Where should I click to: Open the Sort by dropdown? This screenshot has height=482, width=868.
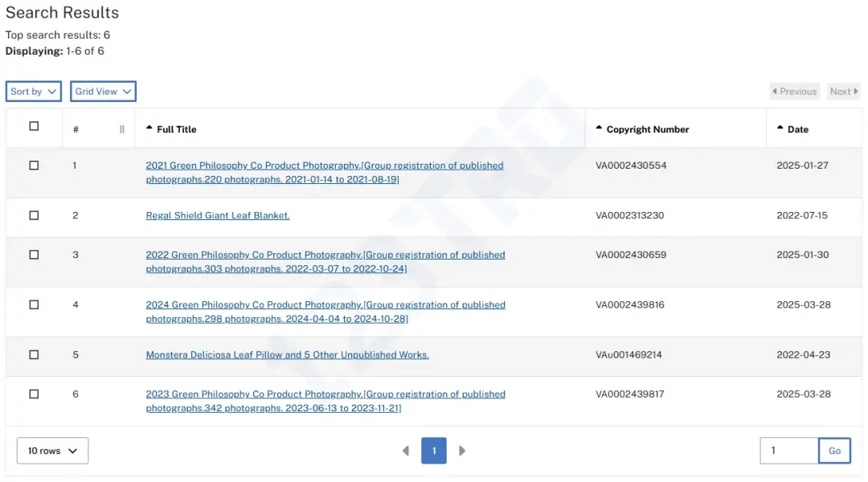point(34,92)
